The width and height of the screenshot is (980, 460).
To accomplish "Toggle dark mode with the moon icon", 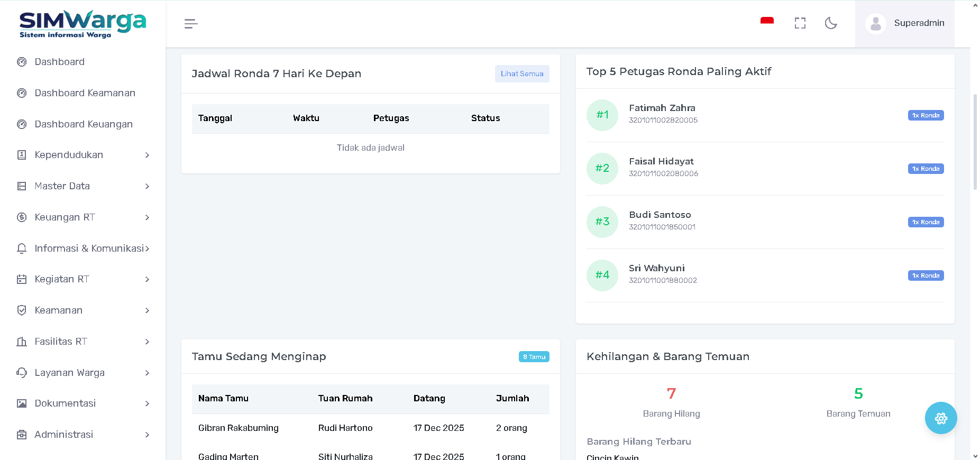I will click(x=831, y=23).
